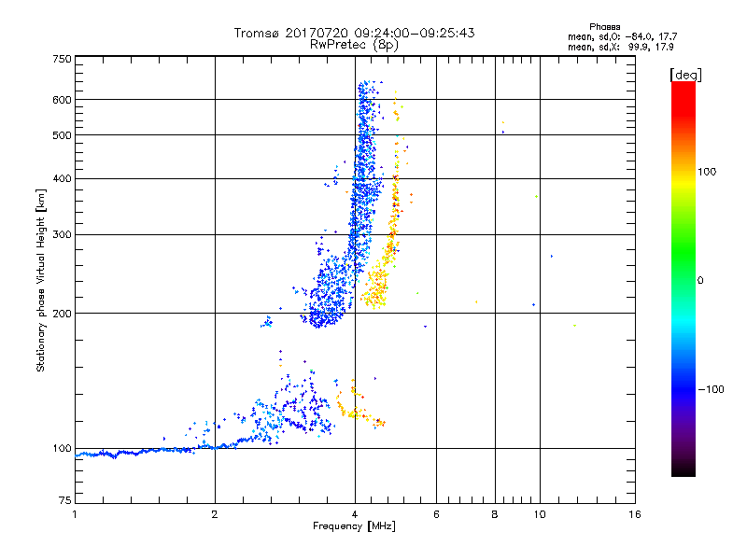
Task: Click the x-axis label '6'
Action: point(436,514)
